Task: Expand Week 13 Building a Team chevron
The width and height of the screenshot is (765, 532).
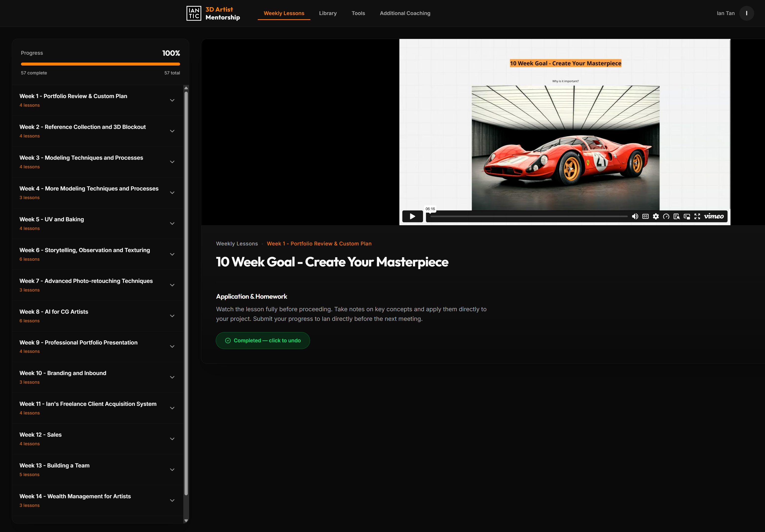Action: point(172,470)
